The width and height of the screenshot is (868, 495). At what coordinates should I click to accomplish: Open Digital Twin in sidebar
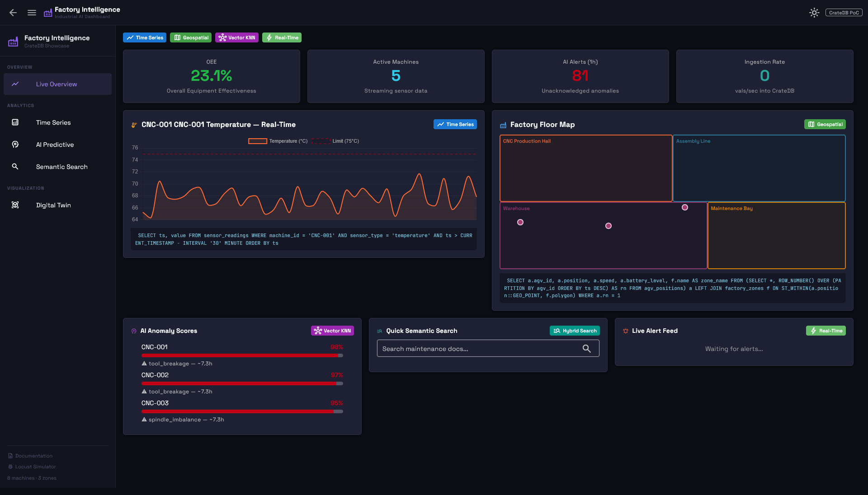coord(57,205)
